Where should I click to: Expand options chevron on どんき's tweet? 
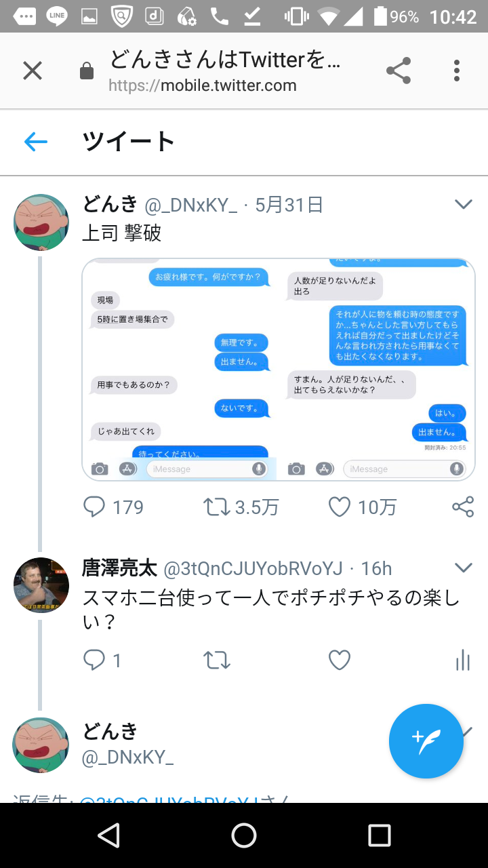[463, 204]
